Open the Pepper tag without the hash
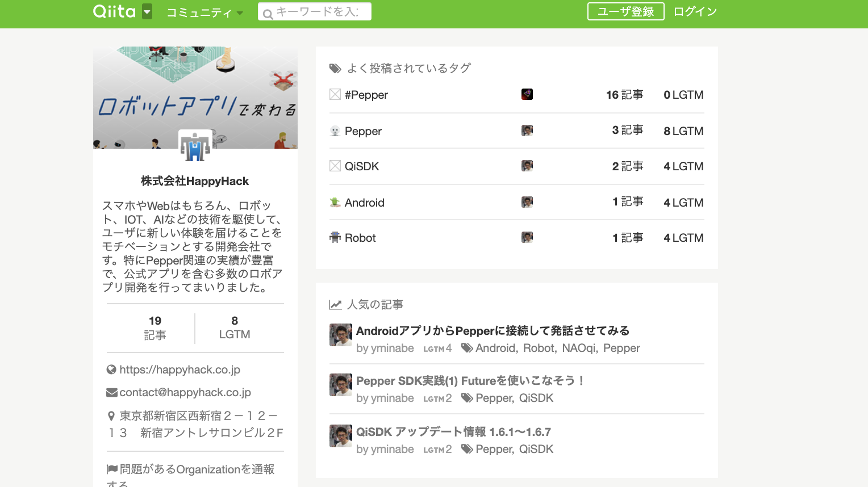 pos(363,131)
